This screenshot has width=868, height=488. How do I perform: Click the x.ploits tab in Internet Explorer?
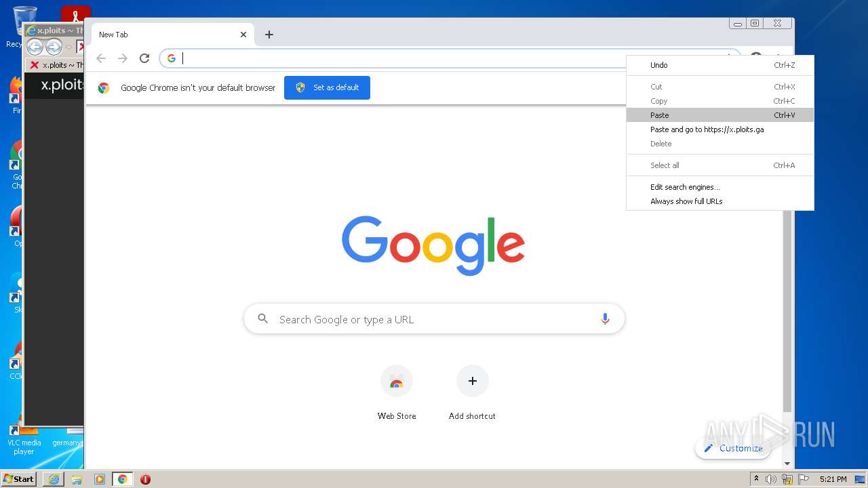click(x=56, y=65)
